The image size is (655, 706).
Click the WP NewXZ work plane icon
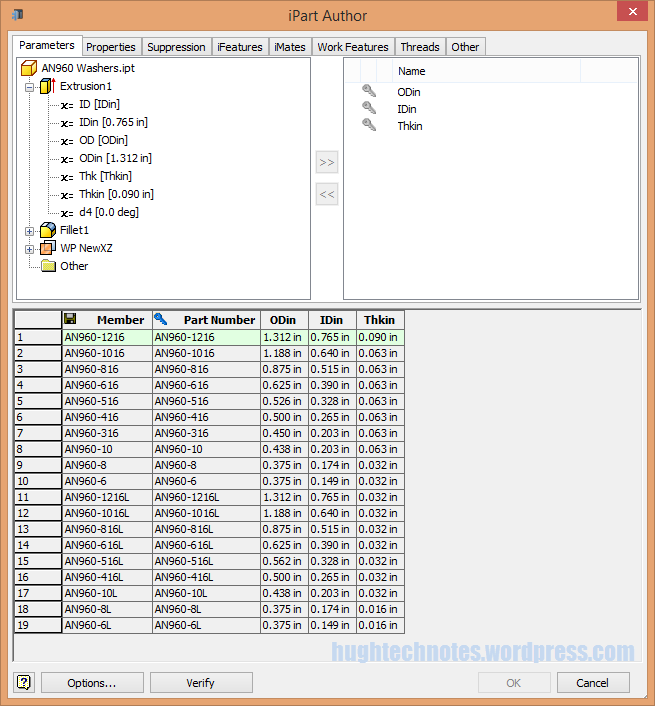pyautogui.click(x=47, y=248)
